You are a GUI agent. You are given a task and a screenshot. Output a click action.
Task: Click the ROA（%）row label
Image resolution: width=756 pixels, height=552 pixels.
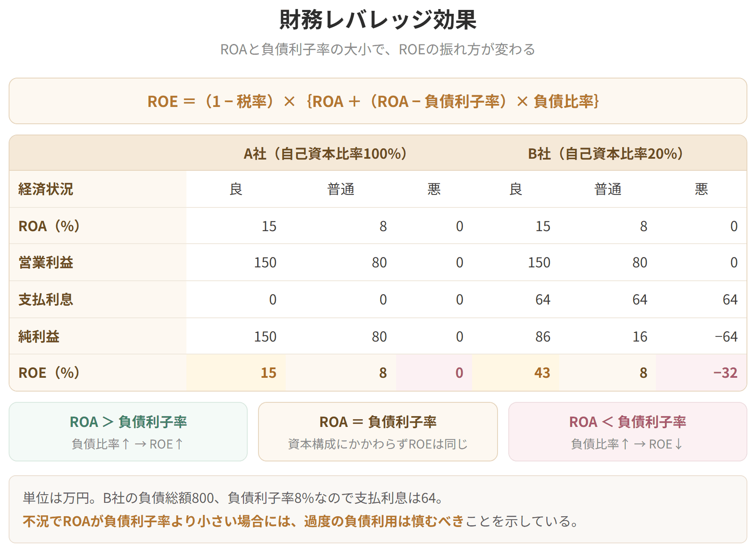[49, 226]
